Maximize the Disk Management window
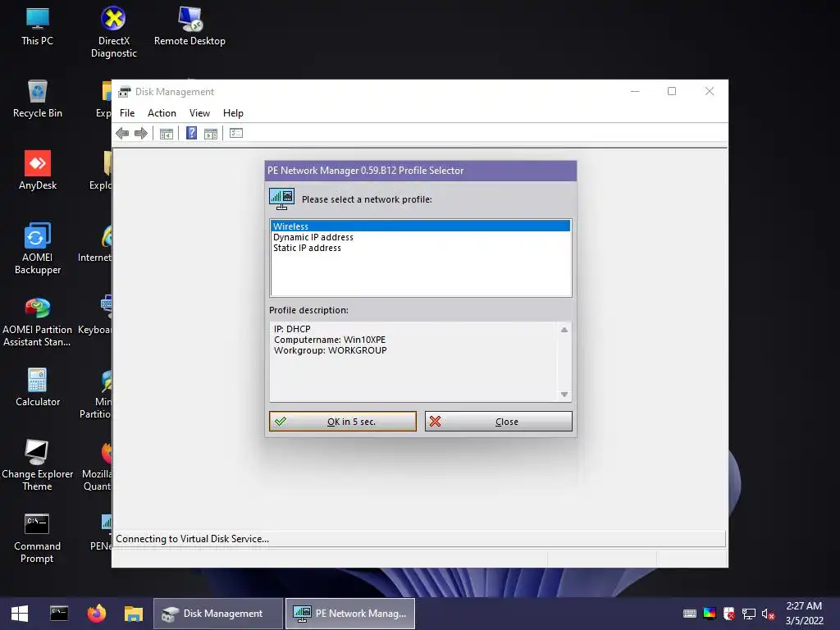 tap(672, 92)
